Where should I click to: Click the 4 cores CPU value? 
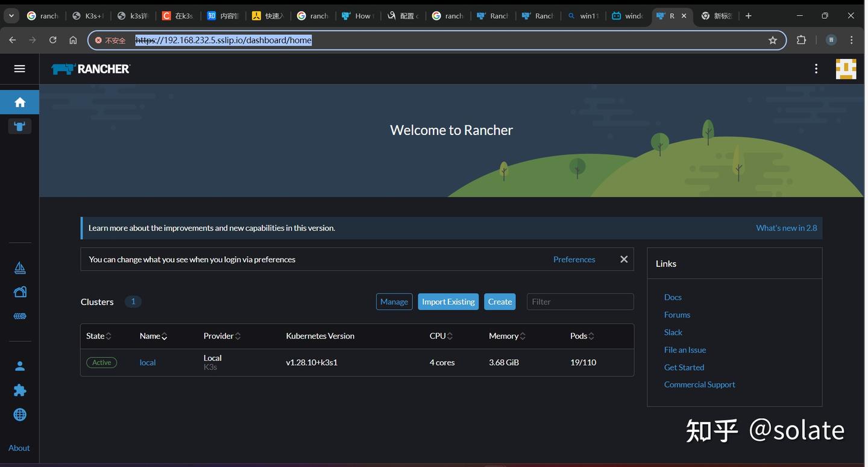pyautogui.click(x=442, y=362)
